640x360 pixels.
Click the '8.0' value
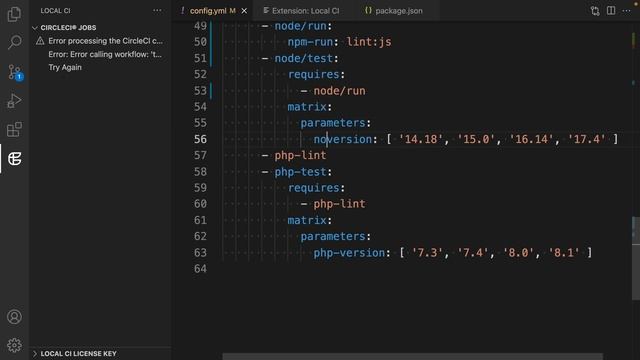(x=518, y=253)
